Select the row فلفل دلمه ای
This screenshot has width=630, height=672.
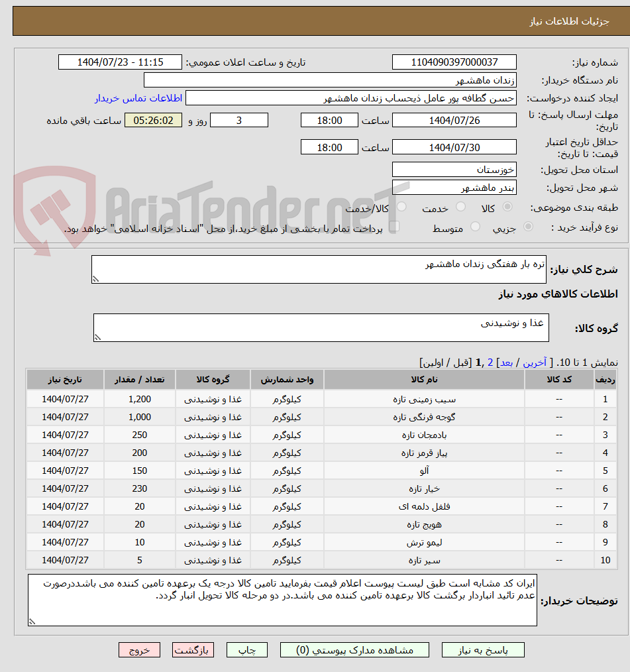point(322,506)
